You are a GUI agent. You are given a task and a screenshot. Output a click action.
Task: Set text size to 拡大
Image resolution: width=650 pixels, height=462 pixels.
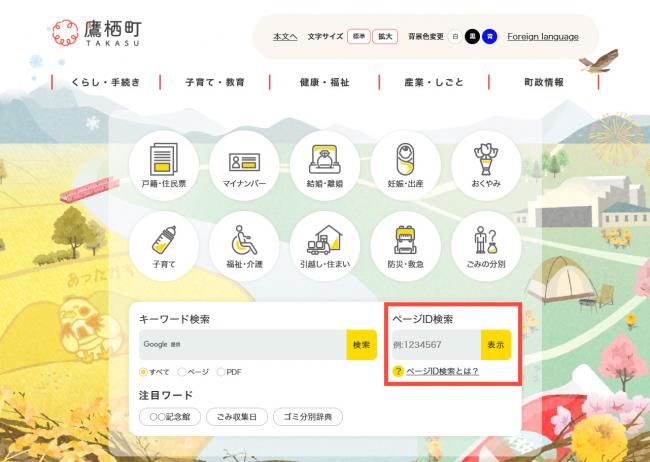(385, 37)
